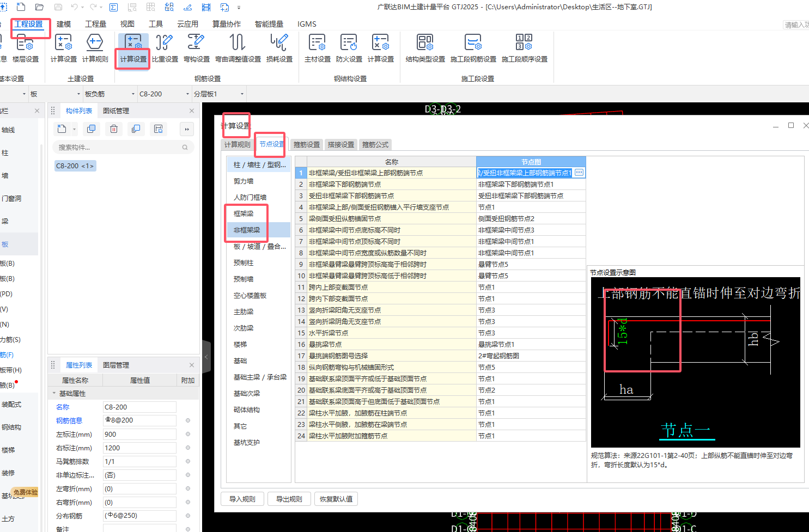This screenshot has width=809, height=532.
Task: Toggle 附加 circle for 马凳筋排数 row
Action: (188, 461)
